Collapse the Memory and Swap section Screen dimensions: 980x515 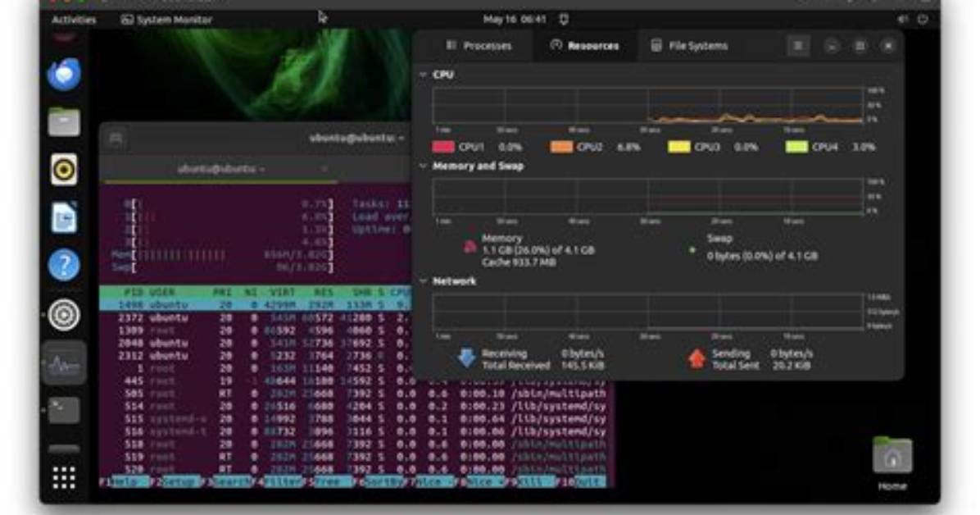coord(423,166)
